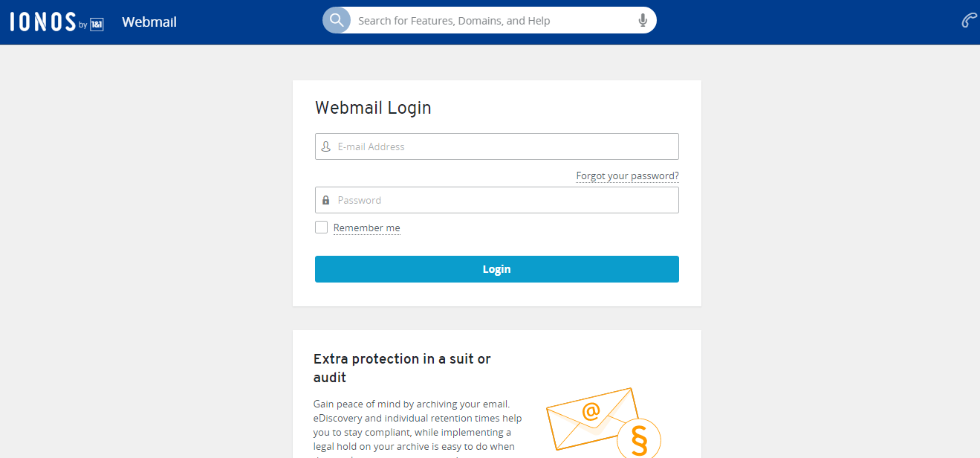Submit with the blue Login button
The height and width of the screenshot is (458, 980).
(x=497, y=269)
